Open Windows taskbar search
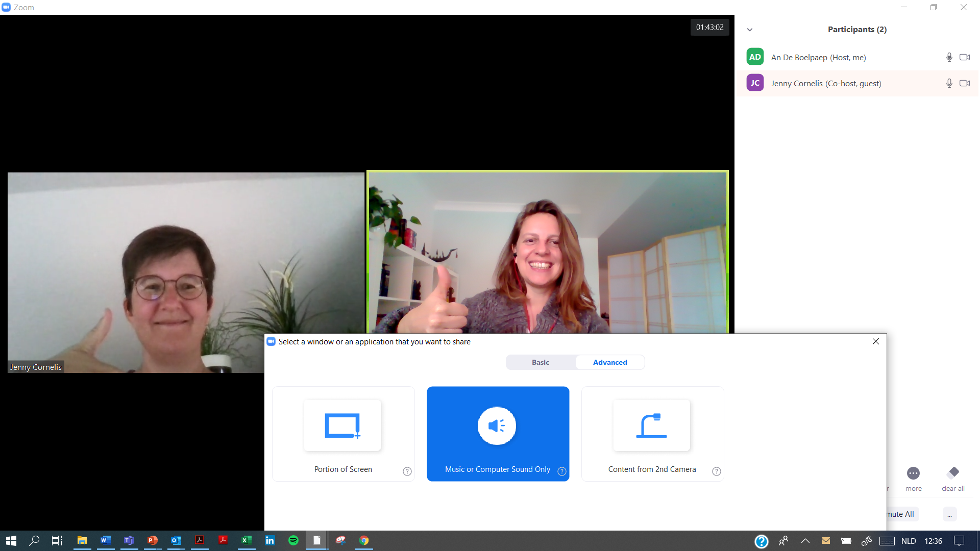Image resolution: width=980 pixels, height=551 pixels. tap(34, 540)
